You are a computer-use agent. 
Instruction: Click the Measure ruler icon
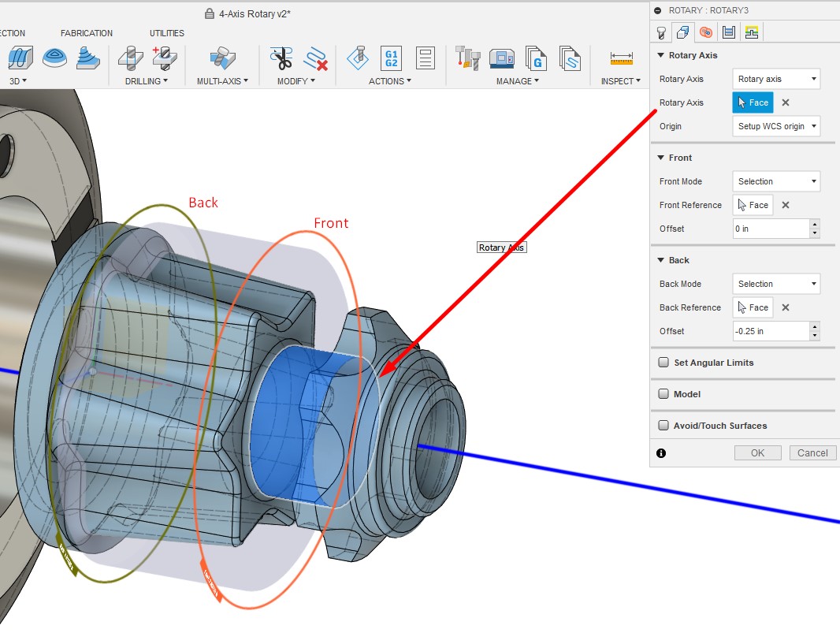[622, 58]
